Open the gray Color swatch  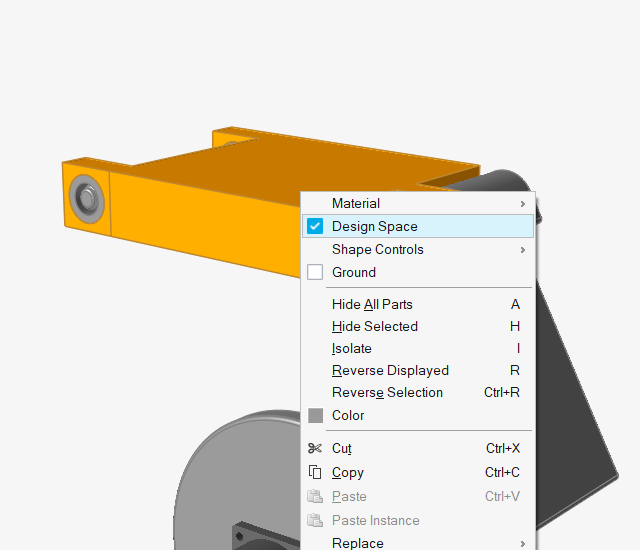point(316,415)
